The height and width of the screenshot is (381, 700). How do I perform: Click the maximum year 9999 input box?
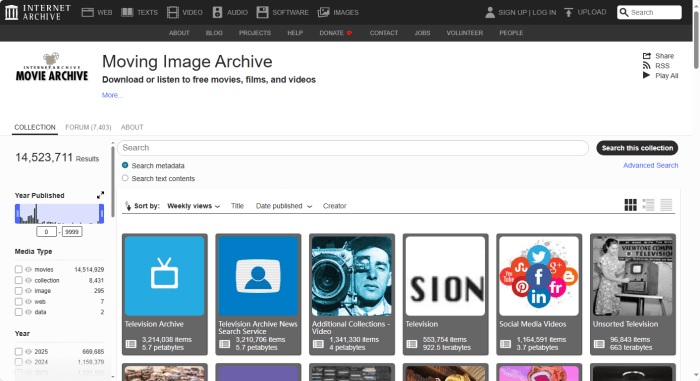72,232
